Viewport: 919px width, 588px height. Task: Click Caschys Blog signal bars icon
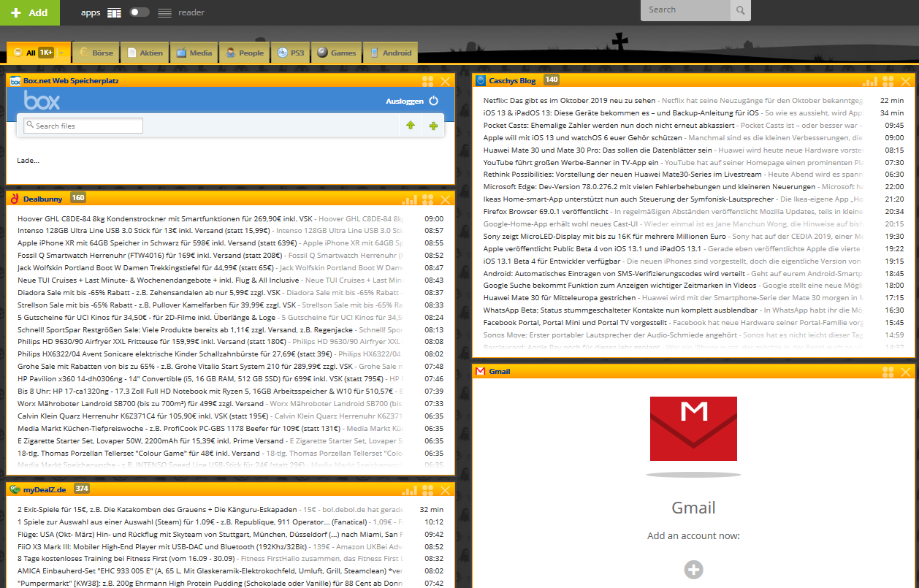pyautogui.click(x=870, y=81)
